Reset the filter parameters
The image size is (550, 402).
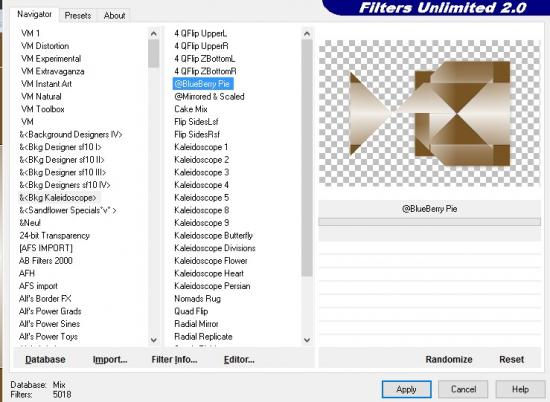(x=511, y=360)
